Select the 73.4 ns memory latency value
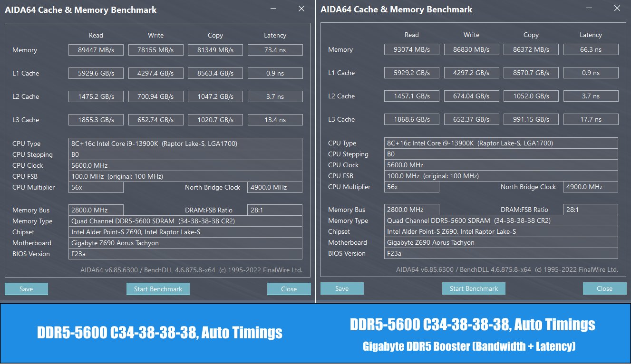The image size is (631, 364). pos(275,50)
